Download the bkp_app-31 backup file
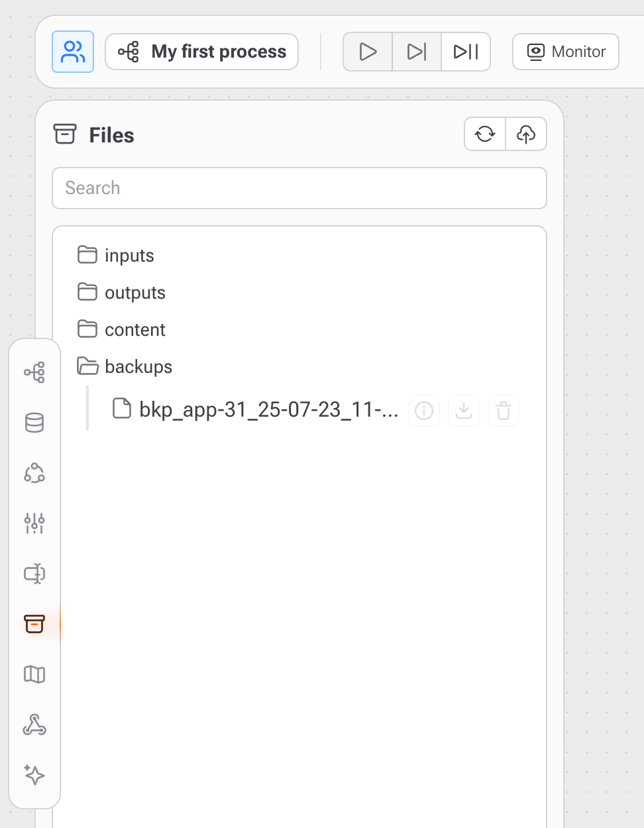This screenshot has height=828, width=644. click(464, 411)
